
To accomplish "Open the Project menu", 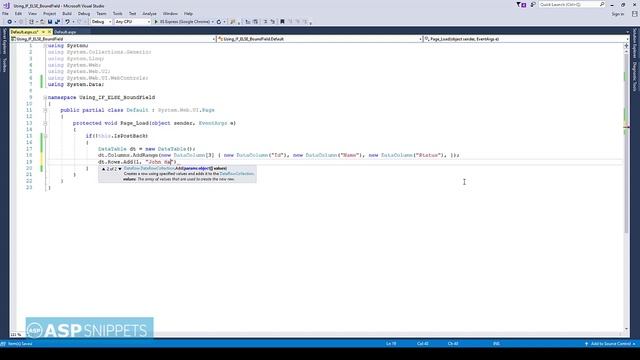I will tap(49, 13).
